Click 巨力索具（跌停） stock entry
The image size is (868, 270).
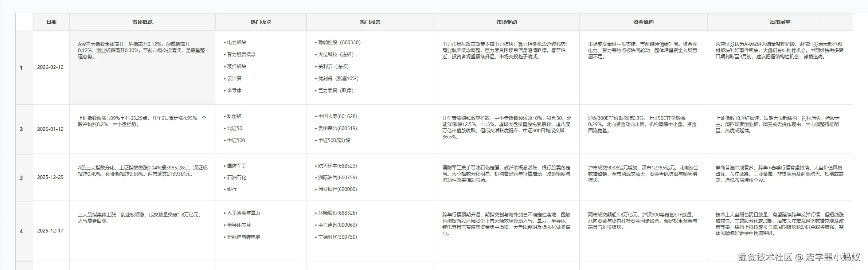click(335, 90)
